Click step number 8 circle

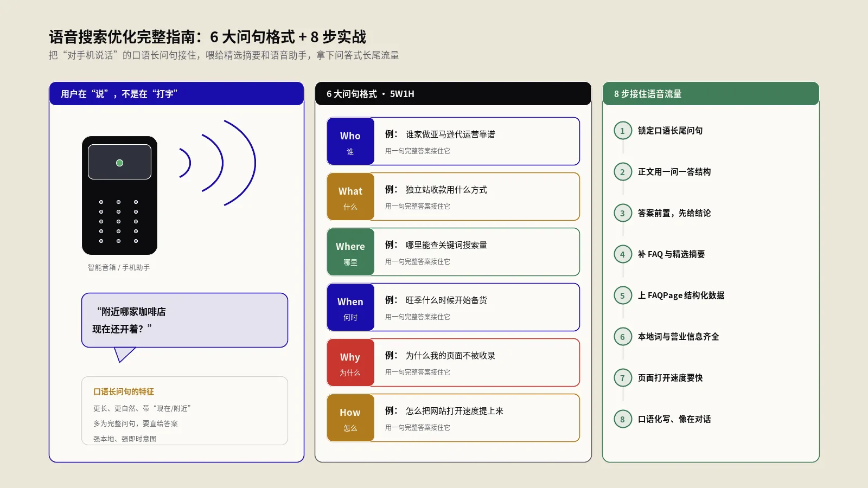pyautogui.click(x=623, y=419)
